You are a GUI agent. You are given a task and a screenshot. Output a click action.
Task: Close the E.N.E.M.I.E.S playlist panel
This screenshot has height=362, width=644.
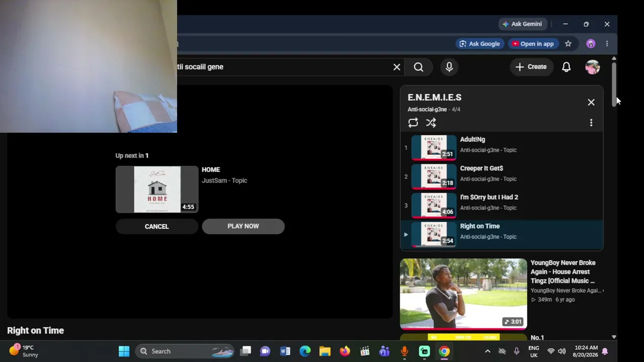(x=591, y=103)
